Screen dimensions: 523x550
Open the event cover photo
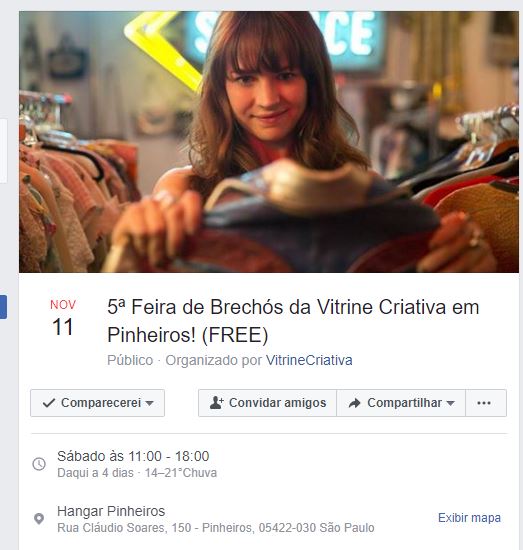point(269,142)
